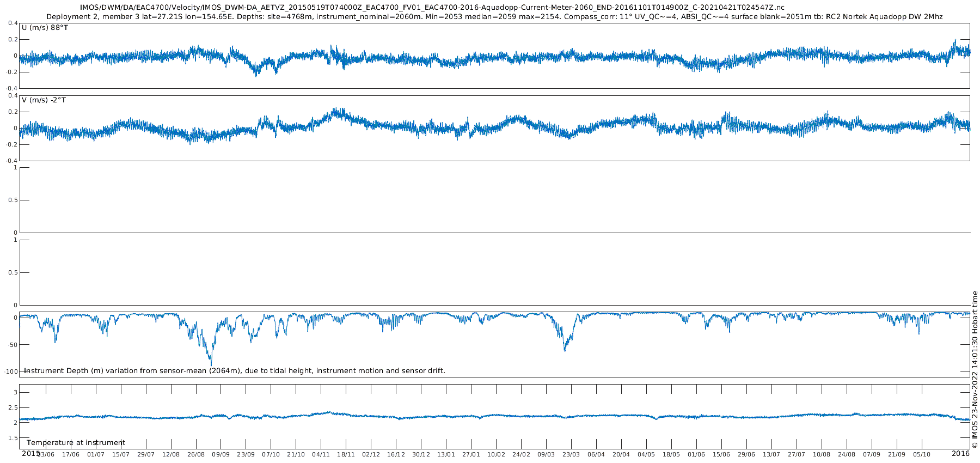
Task: Select the '09/09' date tick label
Action: pos(221,454)
